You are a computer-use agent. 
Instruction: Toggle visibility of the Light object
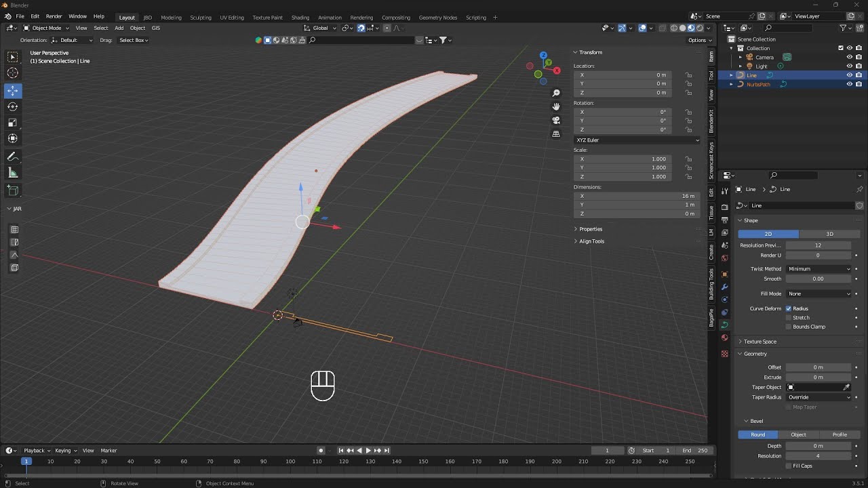click(x=849, y=66)
